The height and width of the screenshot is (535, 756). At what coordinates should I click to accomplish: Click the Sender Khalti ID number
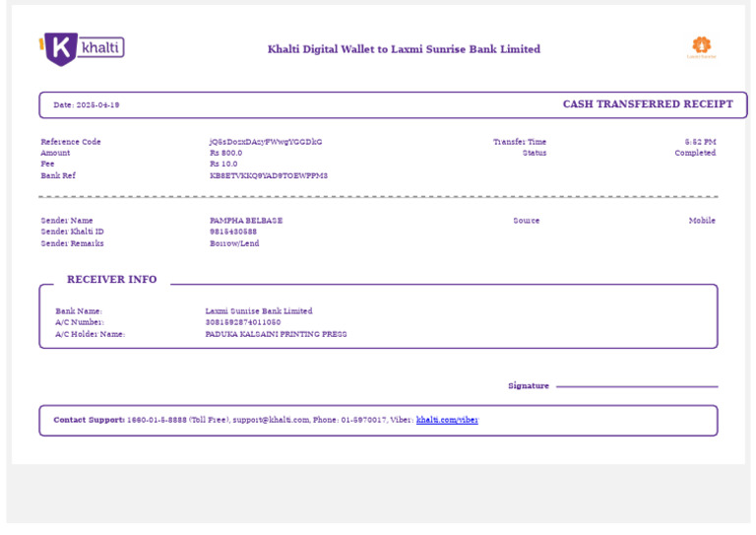(233, 232)
